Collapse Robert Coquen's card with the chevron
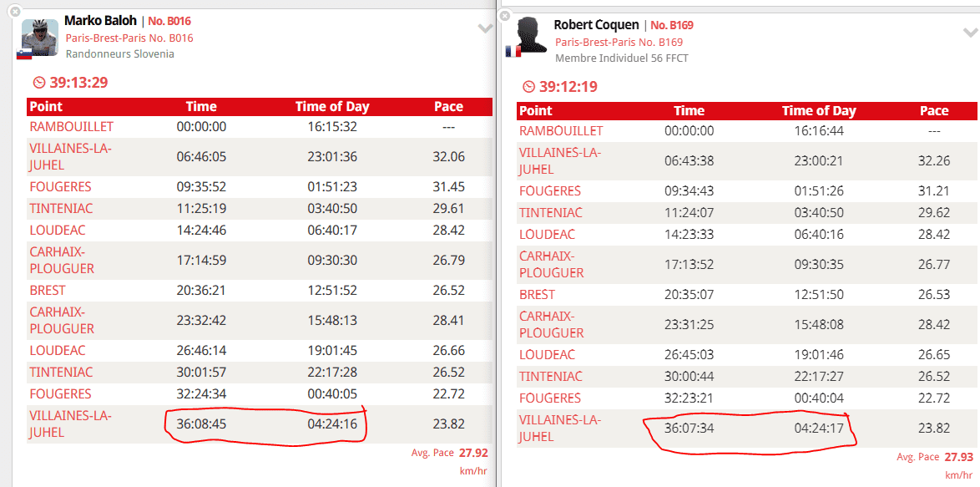980x487 pixels. click(x=970, y=33)
